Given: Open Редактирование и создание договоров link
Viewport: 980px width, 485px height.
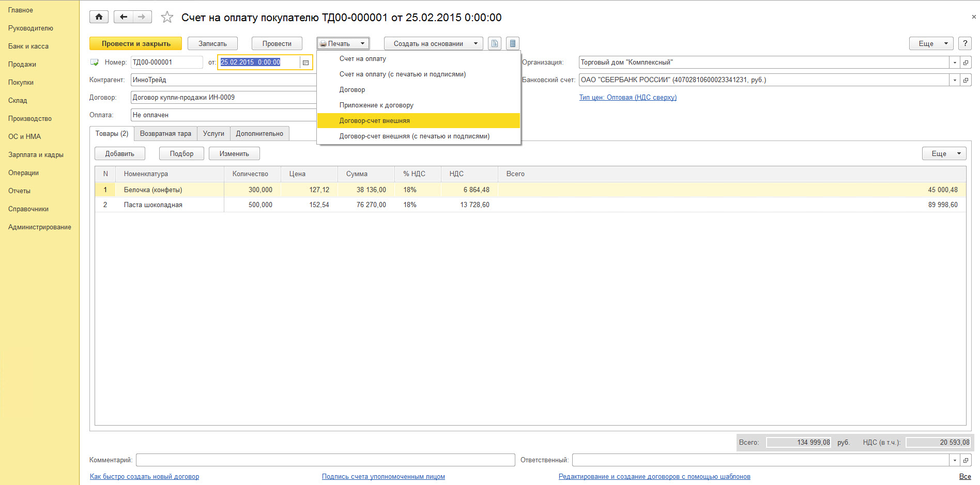Looking at the screenshot, I should coord(654,477).
